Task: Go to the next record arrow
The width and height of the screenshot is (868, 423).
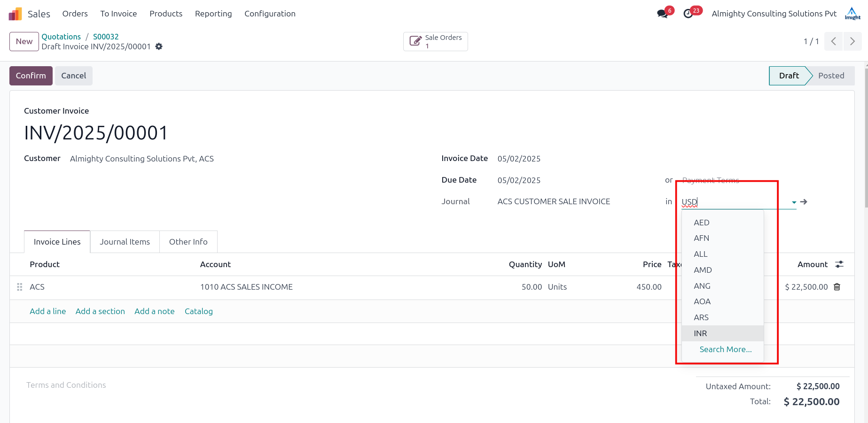Action: click(852, 41)
